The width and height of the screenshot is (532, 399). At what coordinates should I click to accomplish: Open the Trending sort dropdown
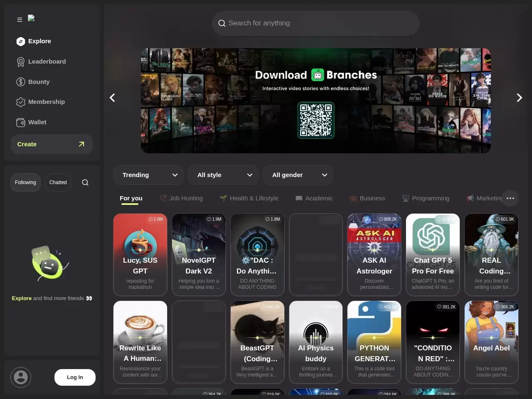pos(148,175)
